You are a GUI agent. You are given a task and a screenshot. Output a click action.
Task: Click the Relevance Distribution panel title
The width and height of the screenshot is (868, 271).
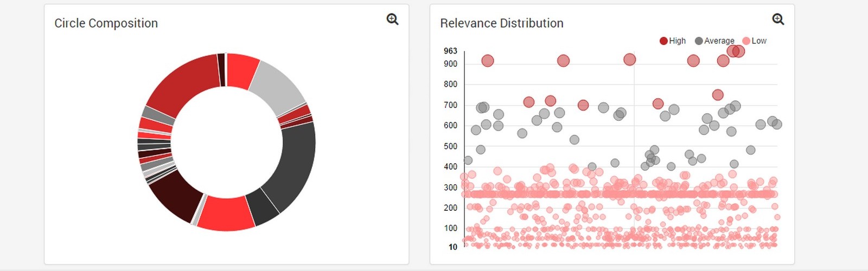coord(502,23)
